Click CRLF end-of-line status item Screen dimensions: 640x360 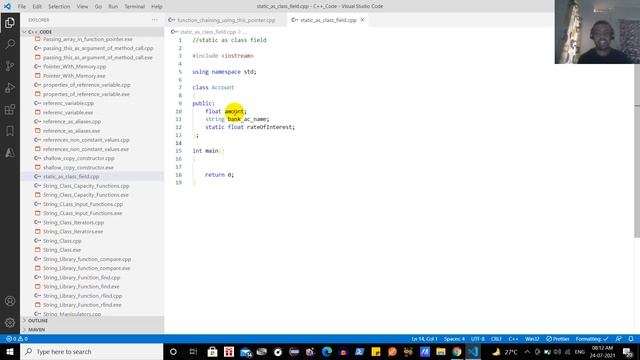tap(496, 339)
